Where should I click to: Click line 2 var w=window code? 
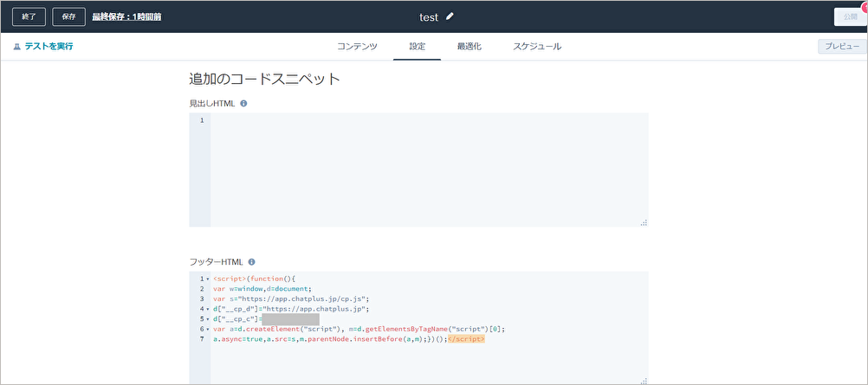pos(263,289)
